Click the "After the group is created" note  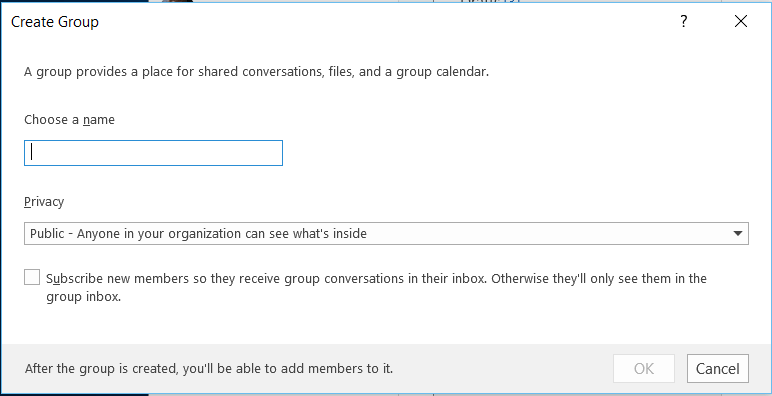(209, 368)
